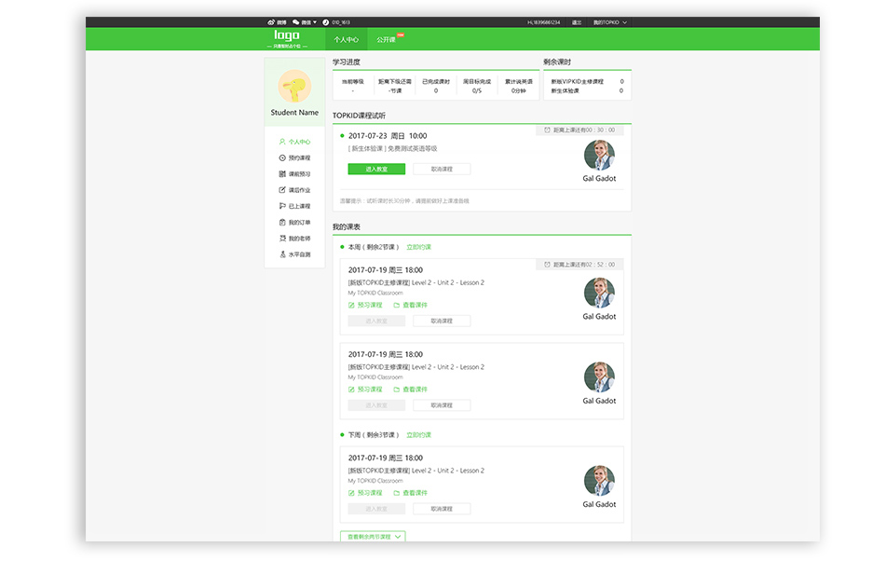
Task: Click 查看课件 folder link in 下周 lesson card
Action: point(410,493)
